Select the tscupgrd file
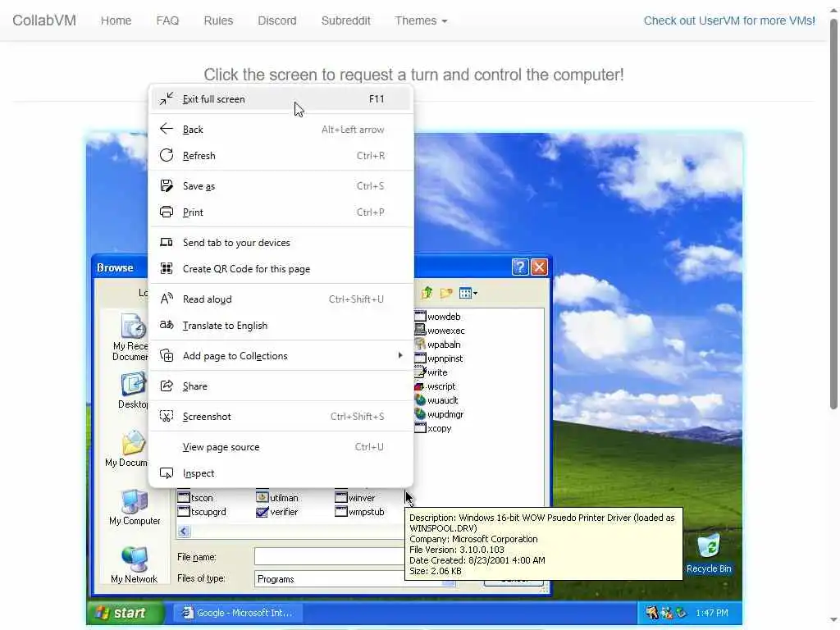 pos(202,512)
